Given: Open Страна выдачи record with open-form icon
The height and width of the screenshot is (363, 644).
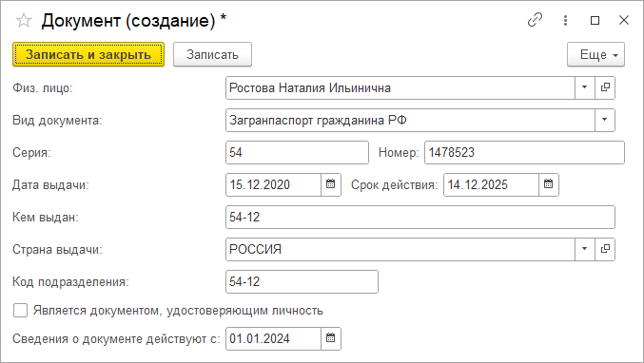Looking at the screenshot, I should click(x=605, y=249).
